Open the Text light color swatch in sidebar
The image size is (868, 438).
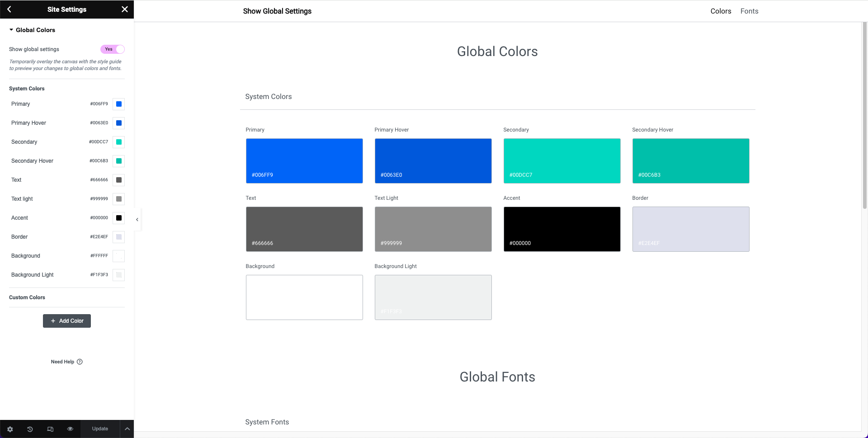tap(119, 199)
